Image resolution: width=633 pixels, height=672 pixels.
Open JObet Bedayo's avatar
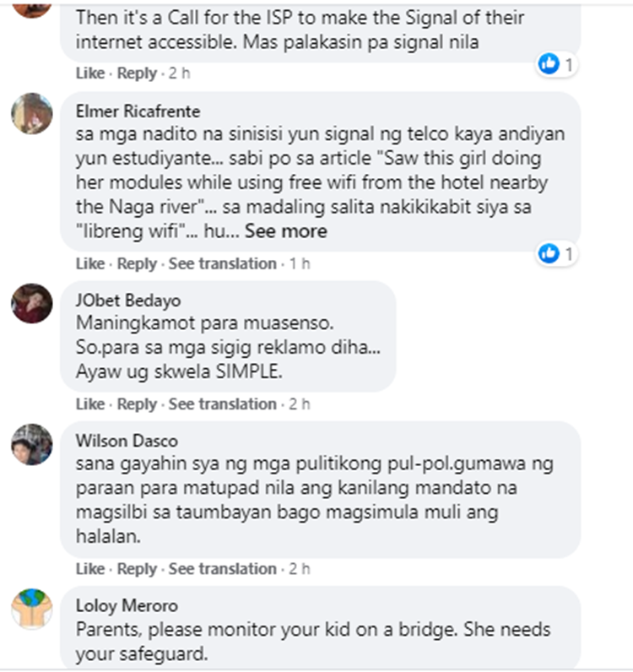pos(32,303)
